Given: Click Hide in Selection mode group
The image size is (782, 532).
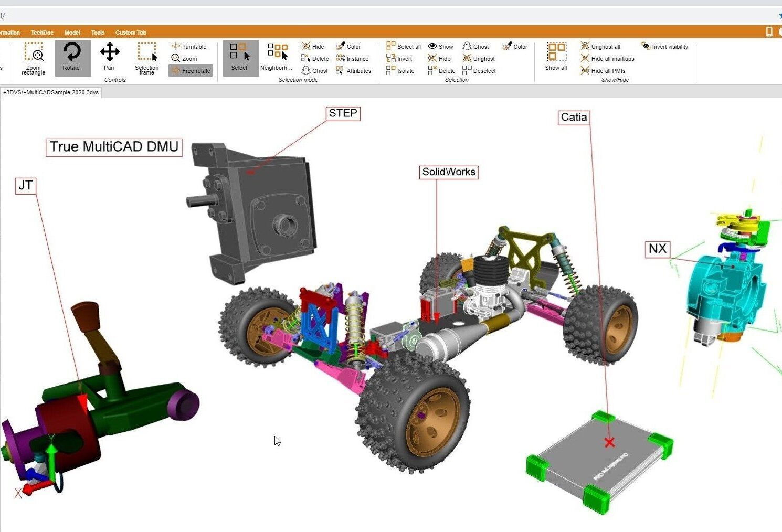Looking at the screenshot, I should click(313, 47).
